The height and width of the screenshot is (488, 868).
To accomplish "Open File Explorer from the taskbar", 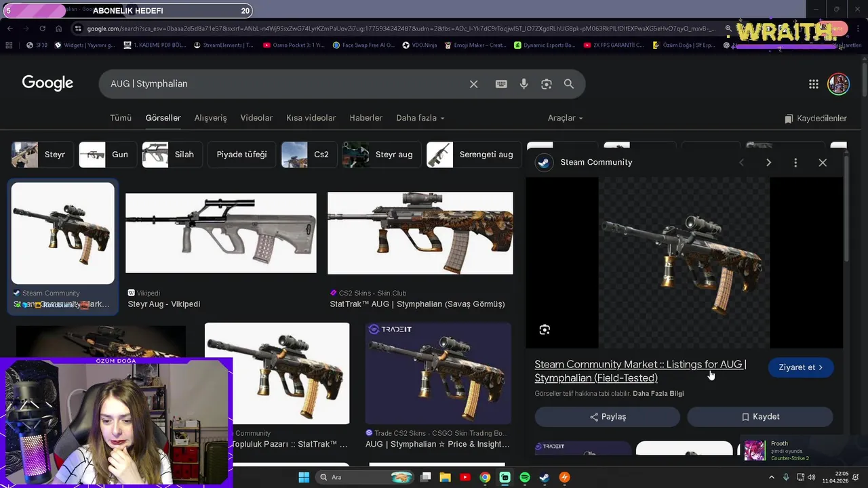I will pyautogui.click(x=446, y=477).
